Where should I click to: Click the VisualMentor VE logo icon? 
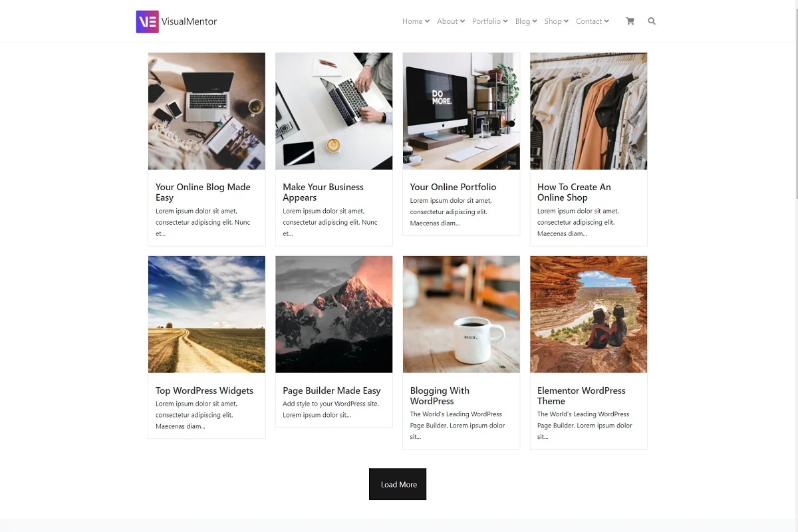pyautogui.click(x=147, y=21)
